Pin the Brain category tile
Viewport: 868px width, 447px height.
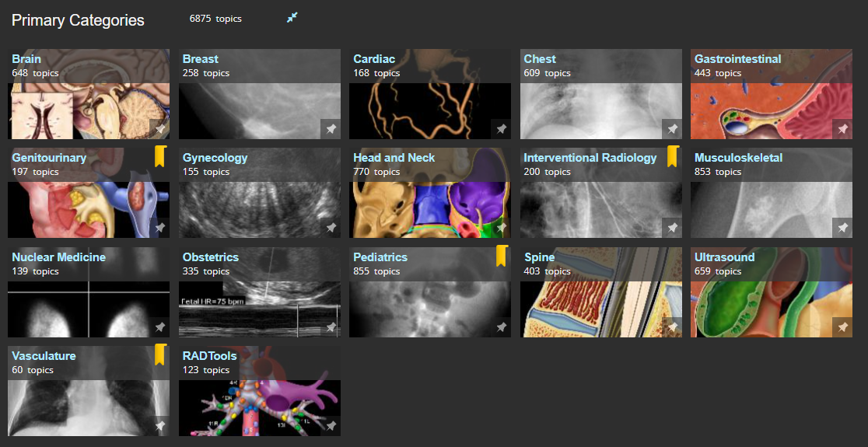[160, 129]
